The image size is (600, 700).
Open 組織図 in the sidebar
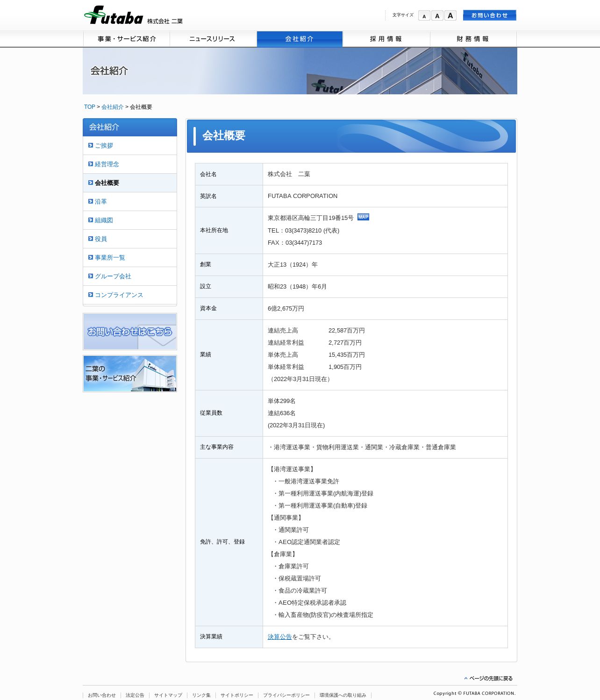pyautogui.click(x=104, y=220)
